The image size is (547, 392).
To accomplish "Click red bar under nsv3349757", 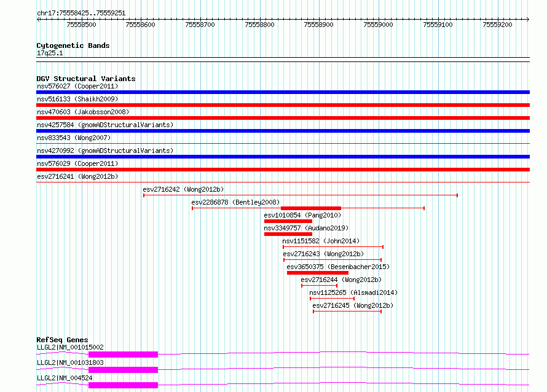I will pyautogui.click(x=288, y=234).
